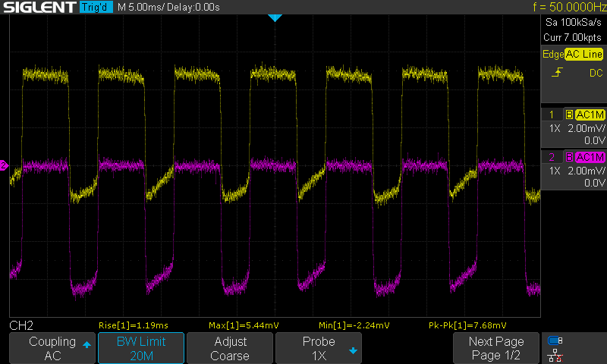Viewport: 607px width, 364px height.
Task: Select the channel 1 yellow number badge
Action: pyautogui.click(x=552, y=115)
